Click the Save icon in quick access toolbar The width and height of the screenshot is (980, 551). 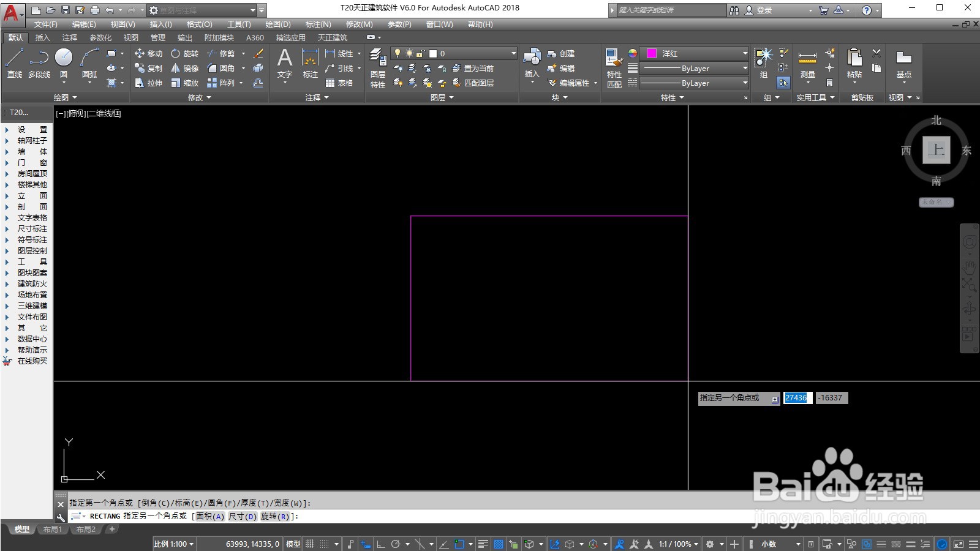click(x=66, y=10)
